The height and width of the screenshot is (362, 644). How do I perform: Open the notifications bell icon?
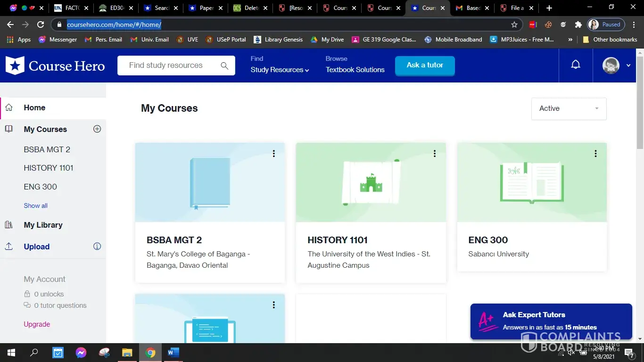pyautogui.click(x=576, y=65)
